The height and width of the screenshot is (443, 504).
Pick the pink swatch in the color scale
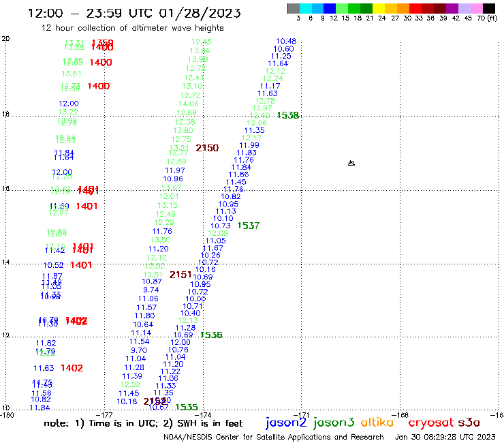click(476, 8)
